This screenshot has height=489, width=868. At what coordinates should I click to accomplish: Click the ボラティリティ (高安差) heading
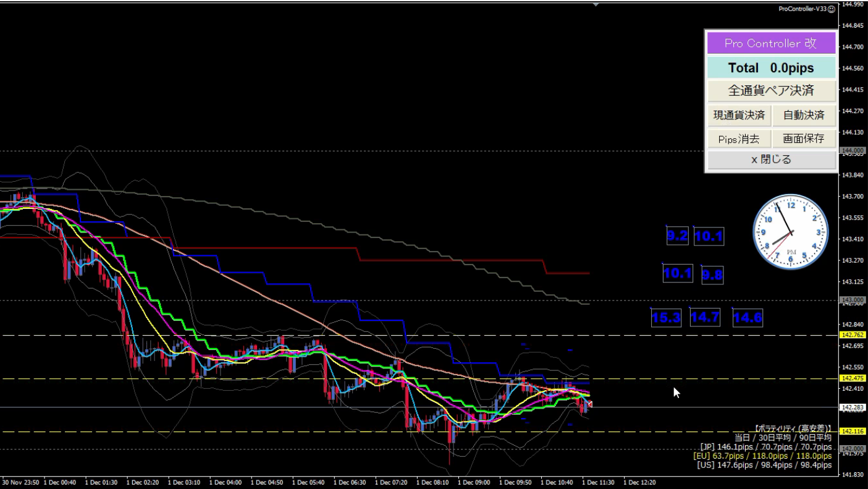click(793, 428)
